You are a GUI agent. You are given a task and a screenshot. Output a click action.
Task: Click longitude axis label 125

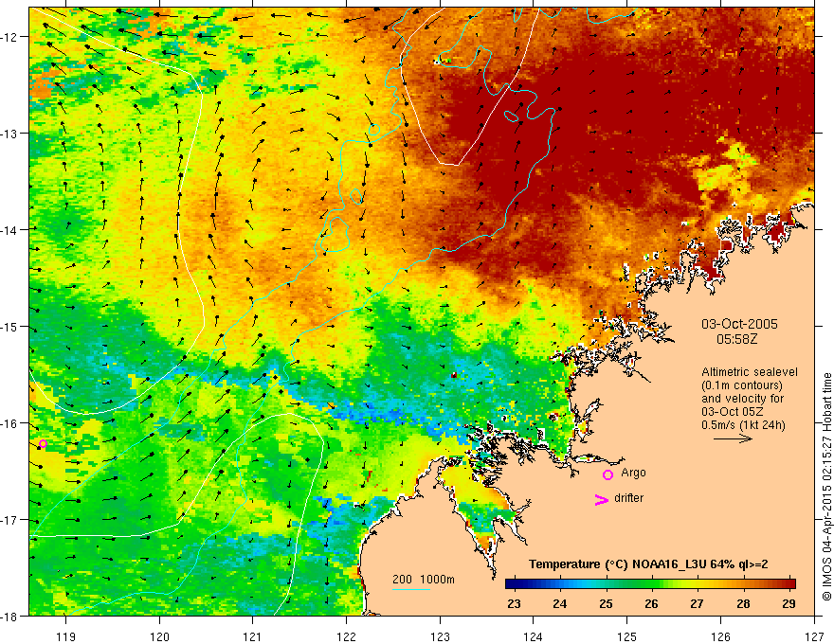tap(627, 636)
